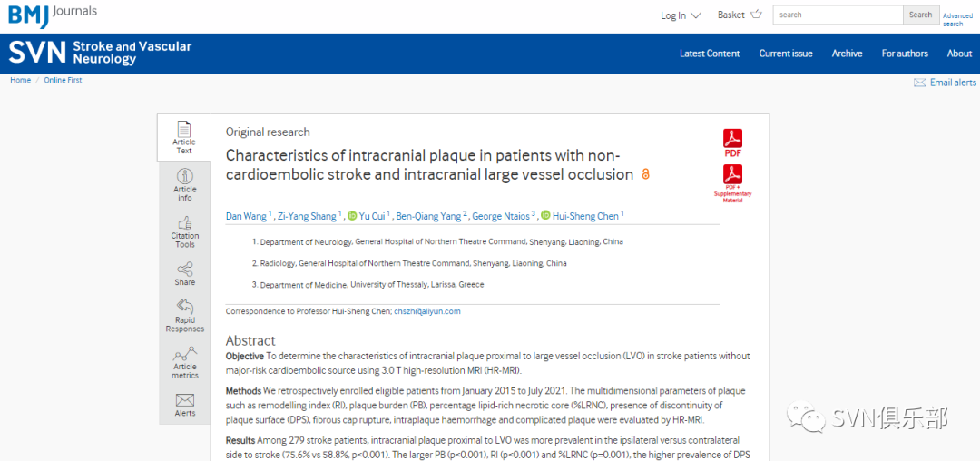Select the Latest Content menu item

click(710, 54)
